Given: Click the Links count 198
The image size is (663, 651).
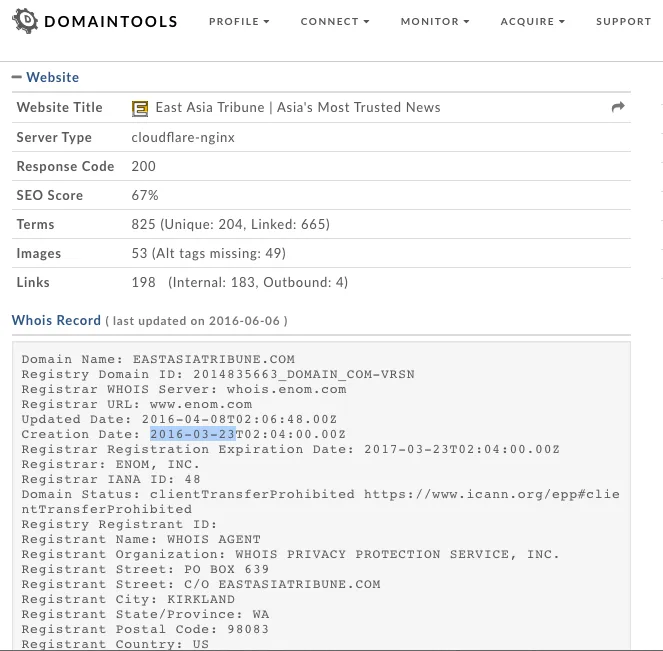Looking at the screenshot, I should (x=143, y=282).
